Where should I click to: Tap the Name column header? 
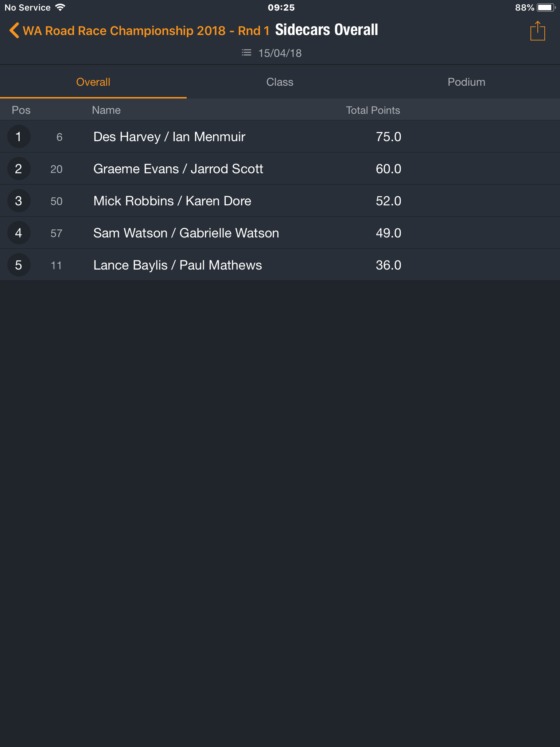tap(106, 110)
